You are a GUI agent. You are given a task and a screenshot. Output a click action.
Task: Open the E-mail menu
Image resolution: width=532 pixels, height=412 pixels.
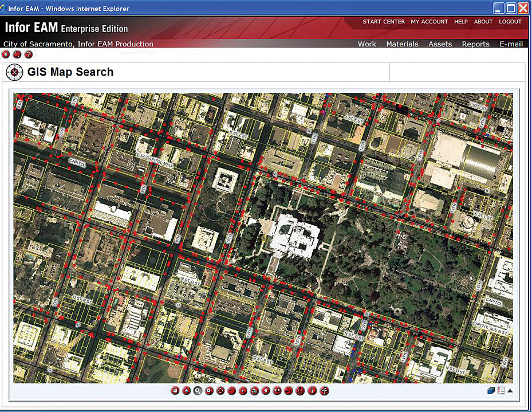511,44
